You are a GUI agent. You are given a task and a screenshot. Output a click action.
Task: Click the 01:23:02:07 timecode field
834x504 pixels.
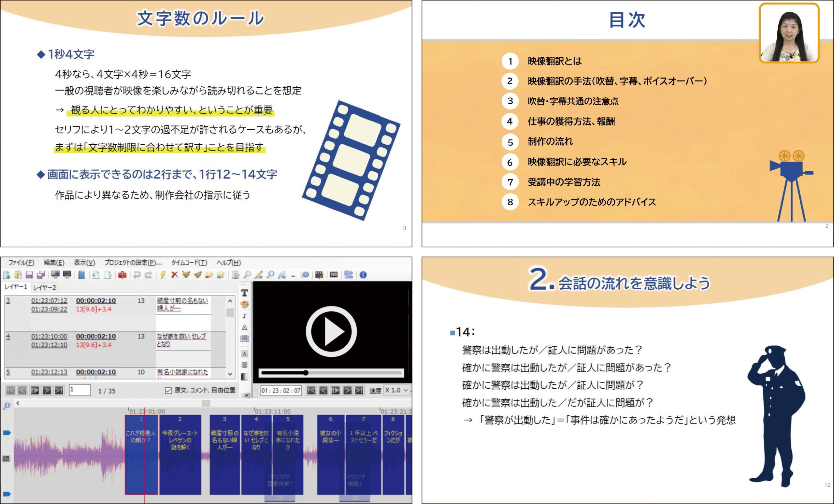point(280,390)
